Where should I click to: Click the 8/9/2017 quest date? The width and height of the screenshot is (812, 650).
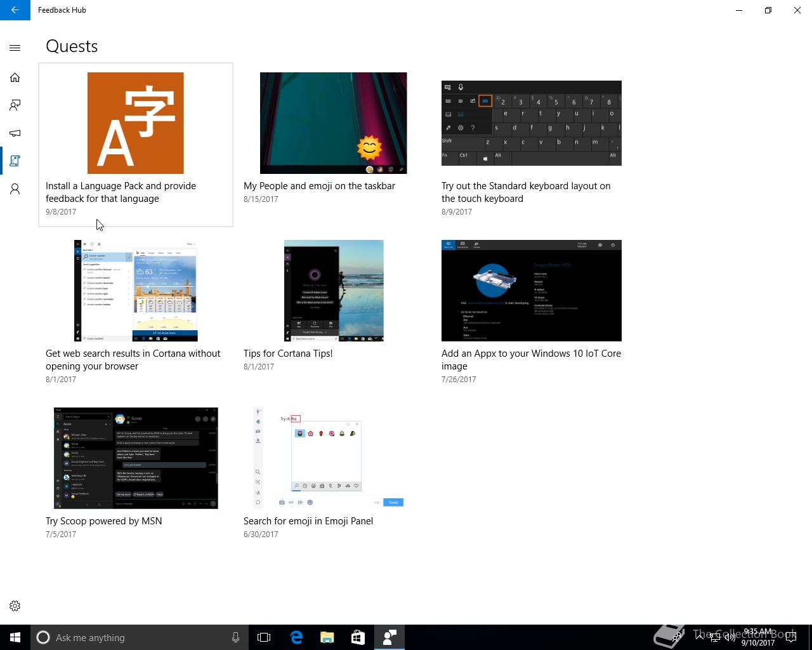click(x=457, y=212)
